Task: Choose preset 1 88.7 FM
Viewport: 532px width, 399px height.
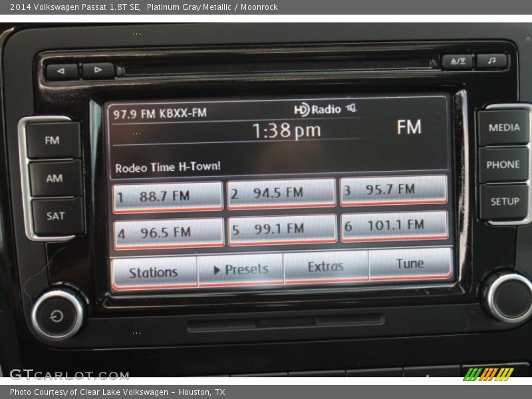Action: tap(168, 197)
